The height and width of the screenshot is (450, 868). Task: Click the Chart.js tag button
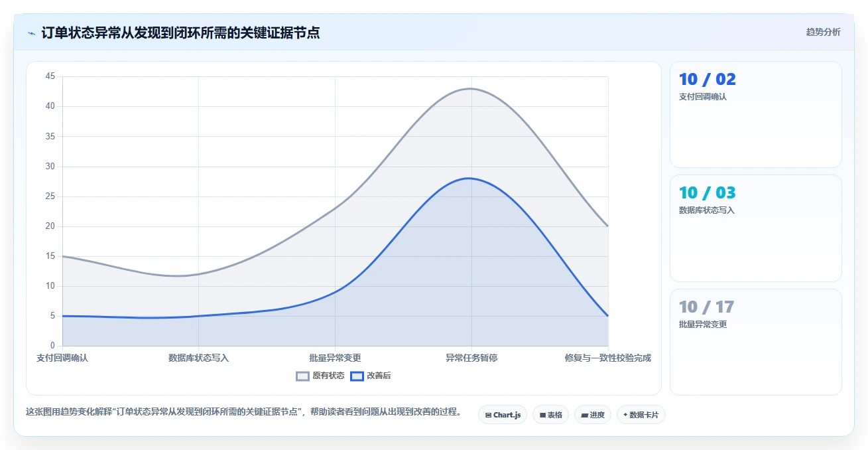pos(503,415)
